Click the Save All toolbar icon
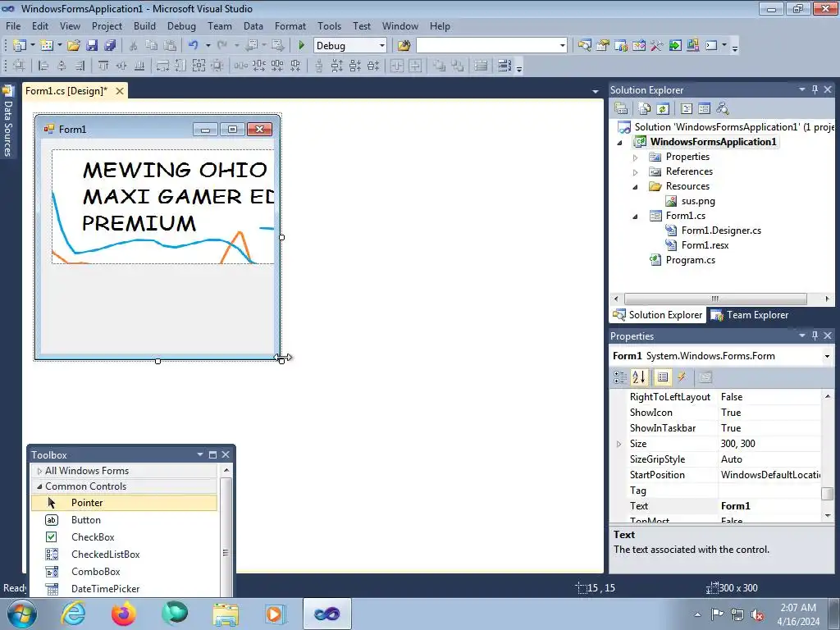840x630 pixels. [x=111, y=46]
